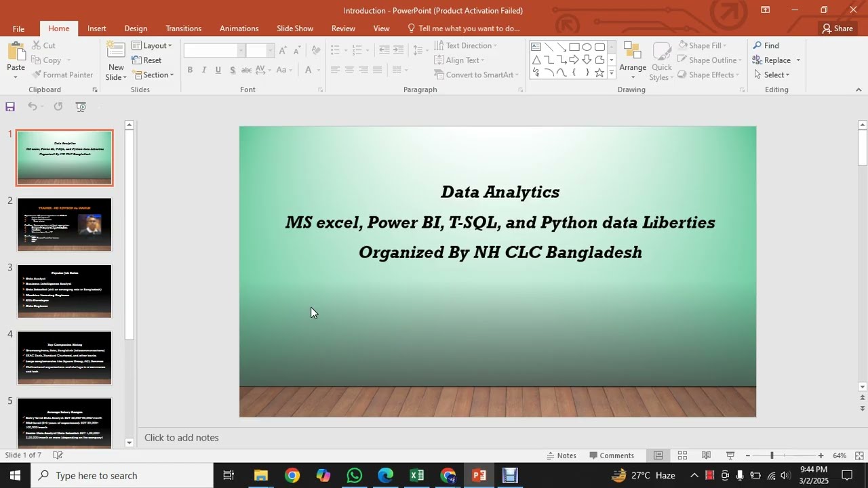Image resolution: width=868 pixels, height=488 pixels.
Task: Click the Decrease Font Size icon
Action: point(296,51)
